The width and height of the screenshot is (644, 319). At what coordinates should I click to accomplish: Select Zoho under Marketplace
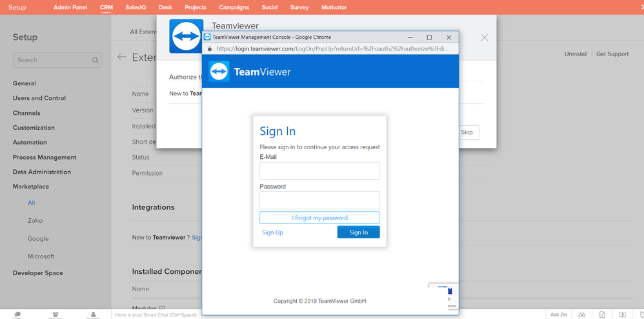pyautogui.click(x=35, y=221)
